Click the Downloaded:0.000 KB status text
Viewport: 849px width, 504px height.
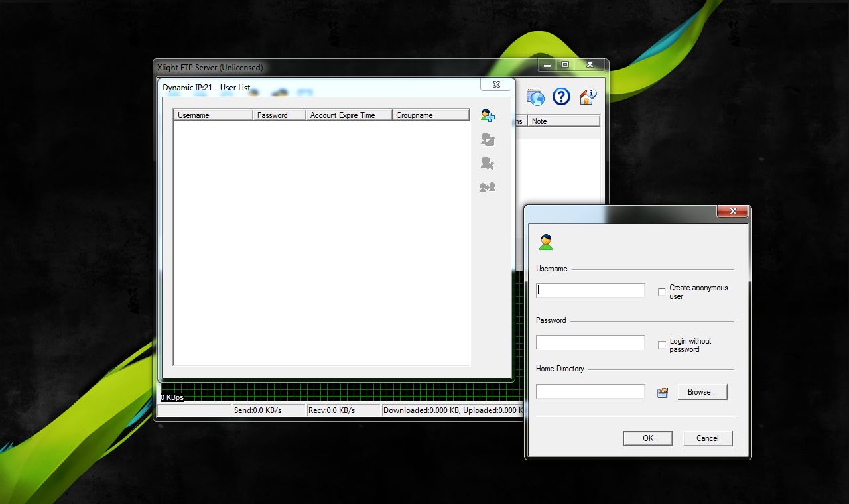[x=453, y=410]
